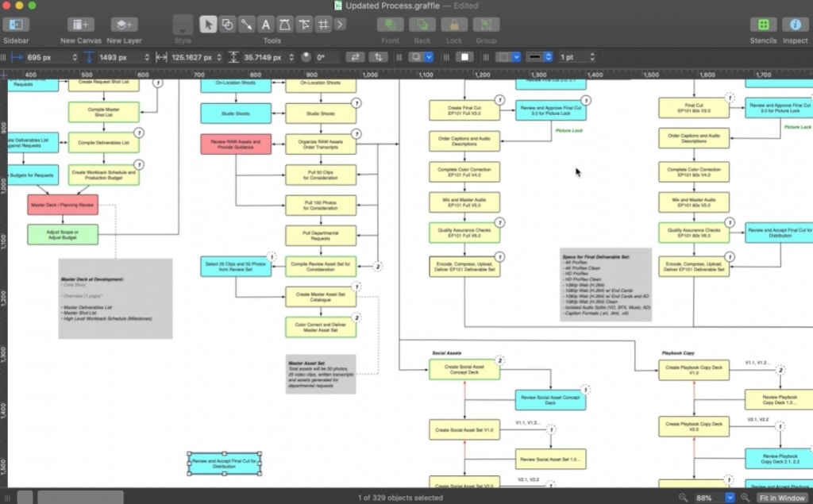The image size is (813, 504).
Task: Select the 'Color Correct and Deliver Master Asset Set' box
Action: coord(321,327)
